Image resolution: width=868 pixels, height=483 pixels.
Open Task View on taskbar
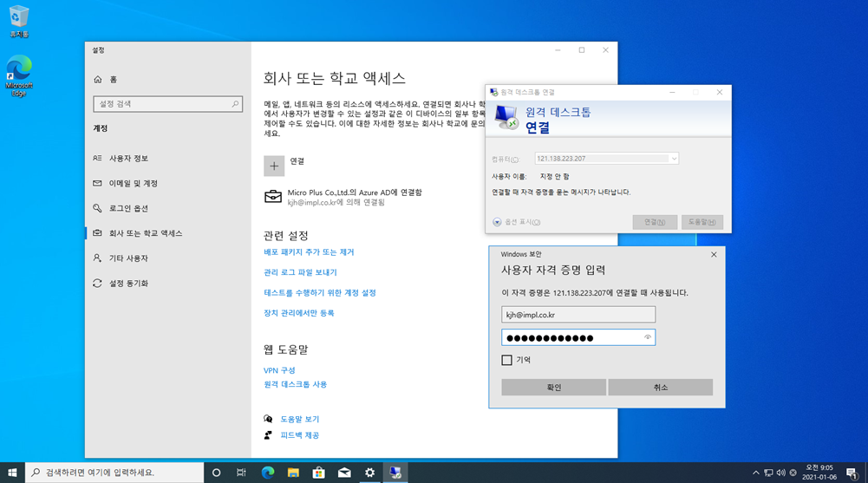[x=241, y=473]
